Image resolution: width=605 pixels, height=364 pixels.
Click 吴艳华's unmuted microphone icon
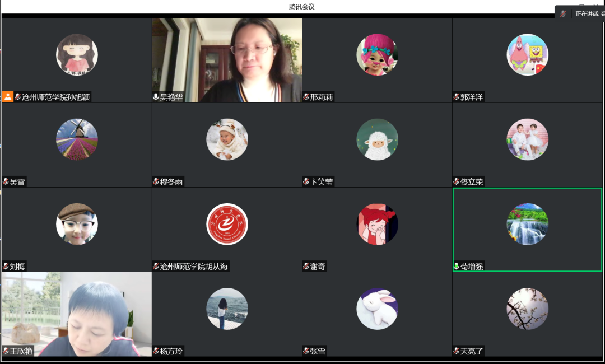[x=156, y=97]
